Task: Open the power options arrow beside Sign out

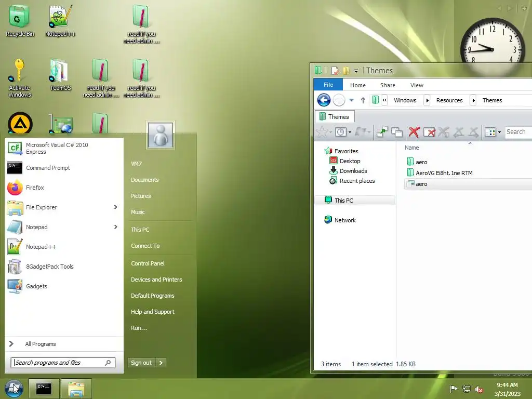Action: [161, 362]
